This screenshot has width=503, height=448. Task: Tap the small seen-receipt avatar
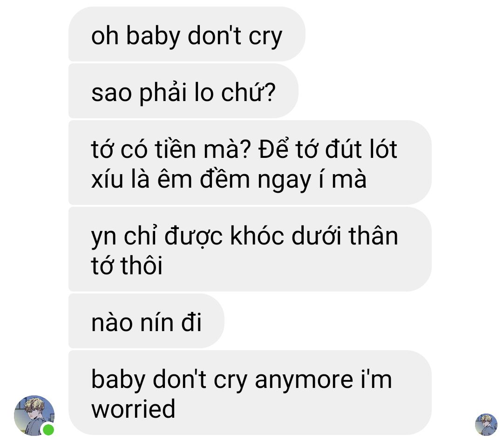click(x=486, y=425)
